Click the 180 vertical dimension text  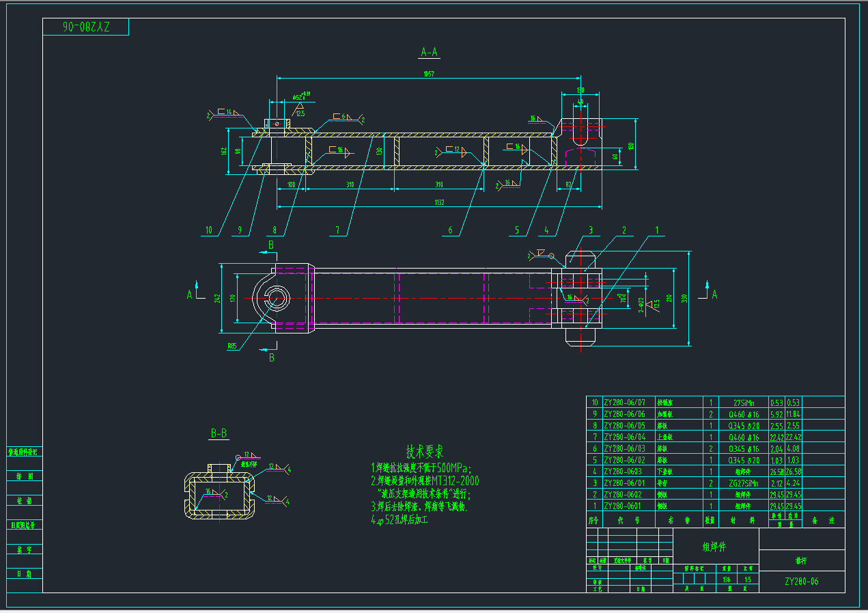coord(631,146)
